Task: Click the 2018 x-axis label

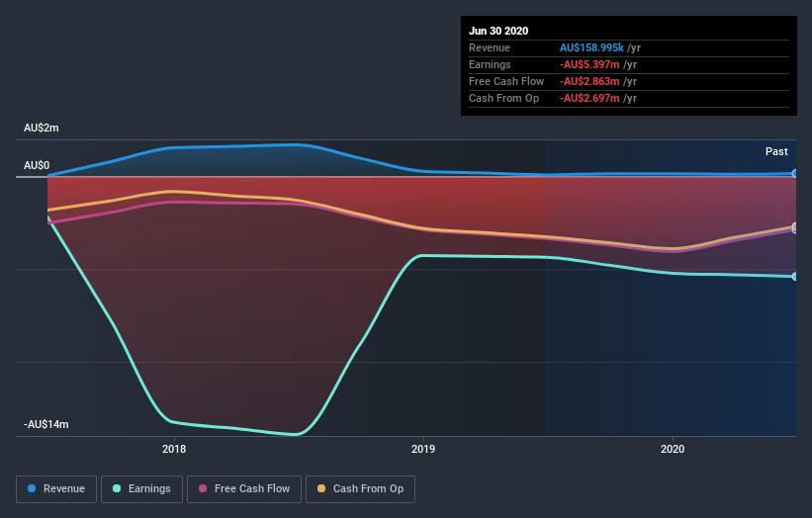Action: [174, 449]
